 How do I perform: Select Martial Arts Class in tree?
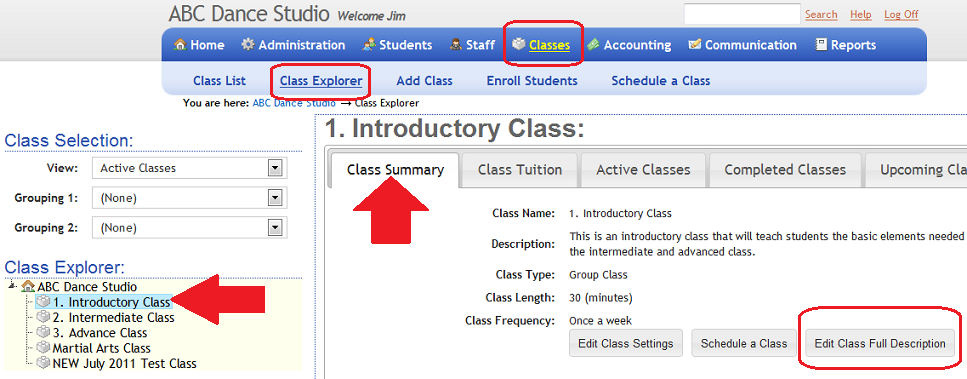tap(102, 348)
